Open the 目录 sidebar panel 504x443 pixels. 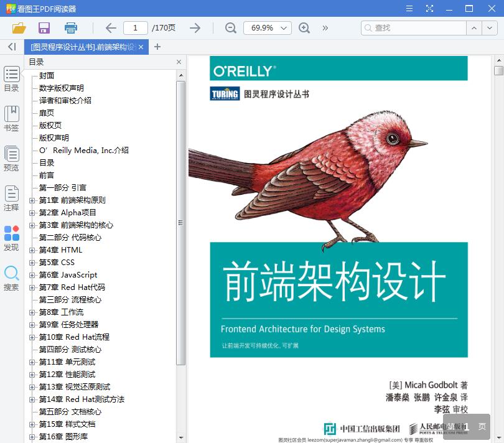[x=12, y=79]
